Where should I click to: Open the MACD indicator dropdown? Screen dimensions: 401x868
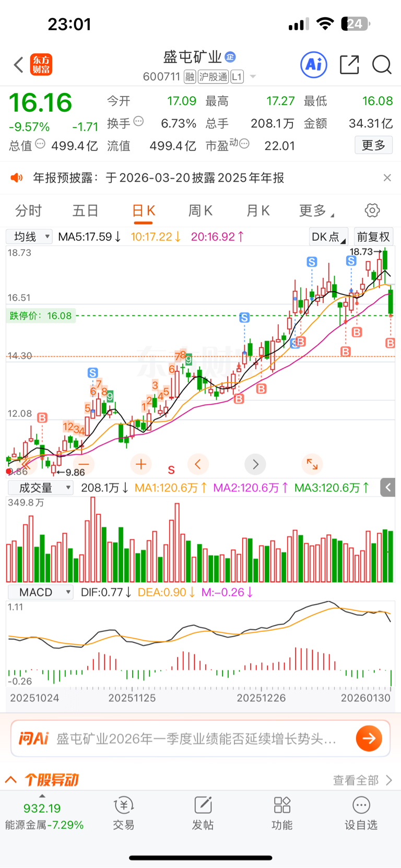tap(40, 592)
